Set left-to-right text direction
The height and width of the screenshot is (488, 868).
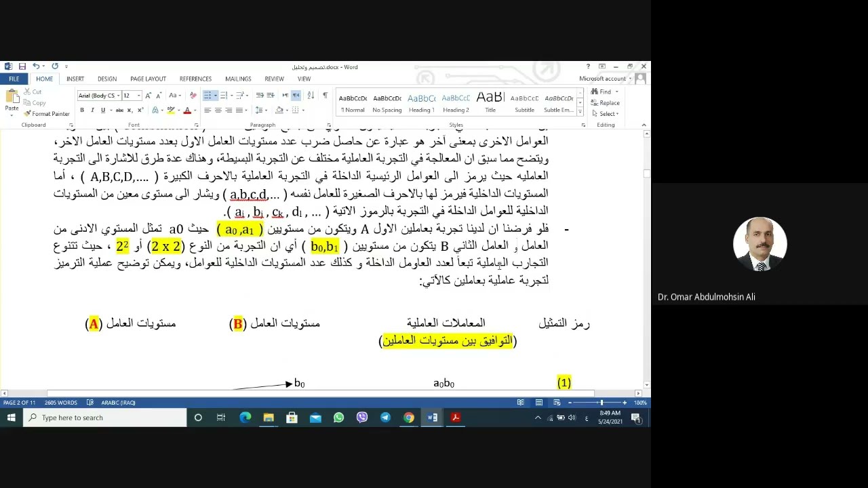click(285, 96)
